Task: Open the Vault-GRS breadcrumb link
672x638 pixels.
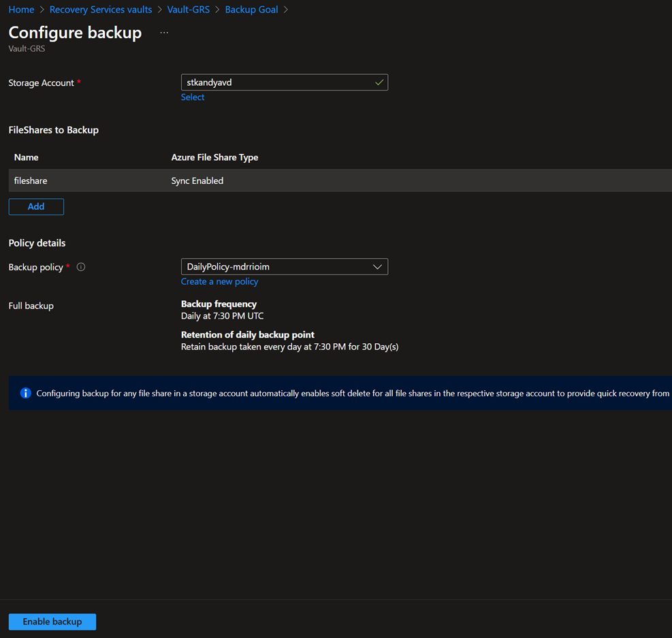Action: pos(188,10)
